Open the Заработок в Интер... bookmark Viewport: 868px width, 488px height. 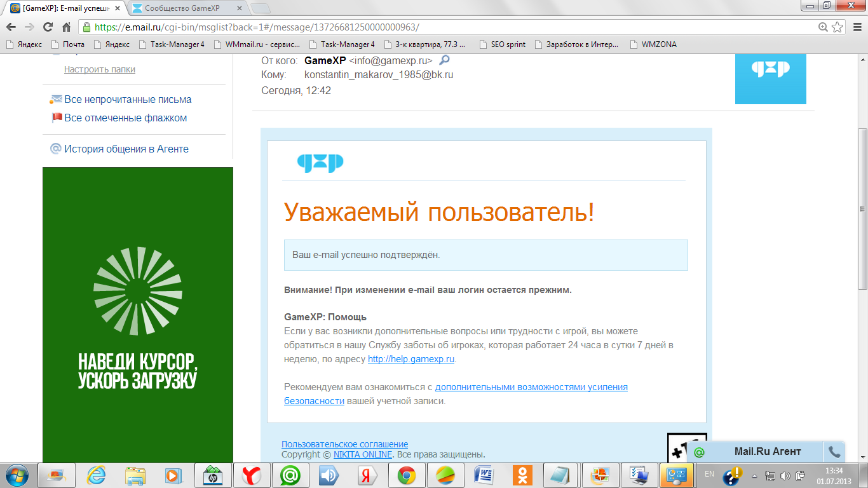[x=577, y=44]
